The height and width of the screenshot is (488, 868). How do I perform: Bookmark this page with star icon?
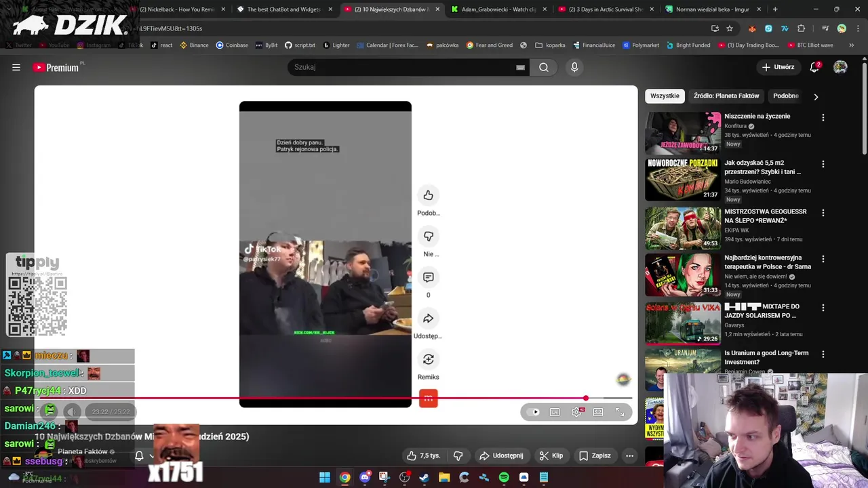click(x=730, y=28)
